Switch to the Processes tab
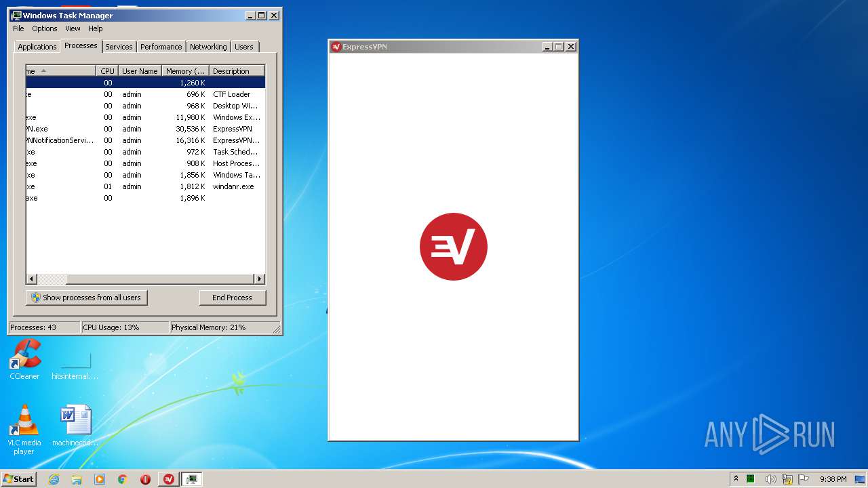This screenshot has width=868, height=488. [81, 45]
